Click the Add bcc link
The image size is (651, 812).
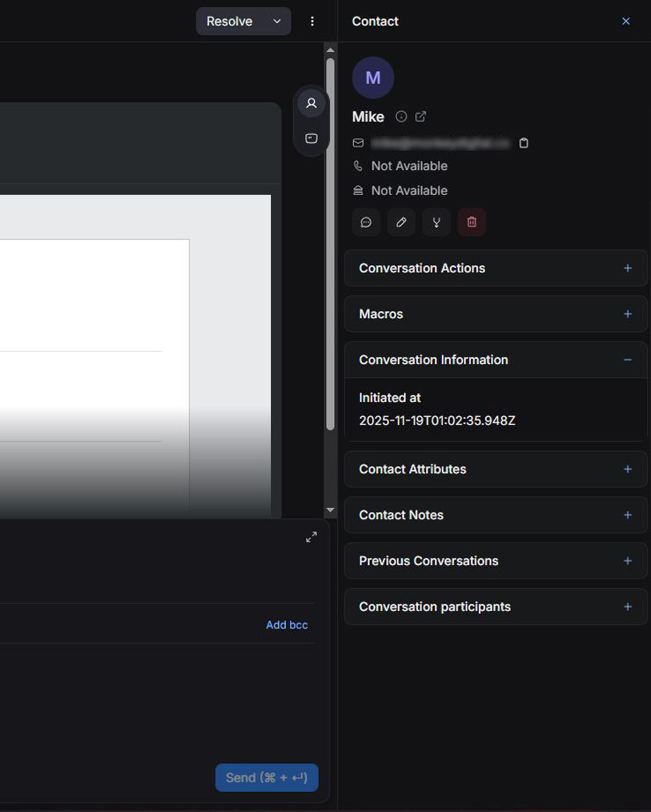(287, 625)
